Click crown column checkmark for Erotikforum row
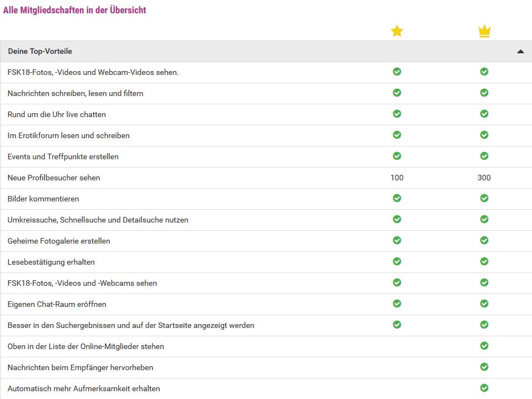Screen dimensions: 532x399 click(x=484, y=135)
